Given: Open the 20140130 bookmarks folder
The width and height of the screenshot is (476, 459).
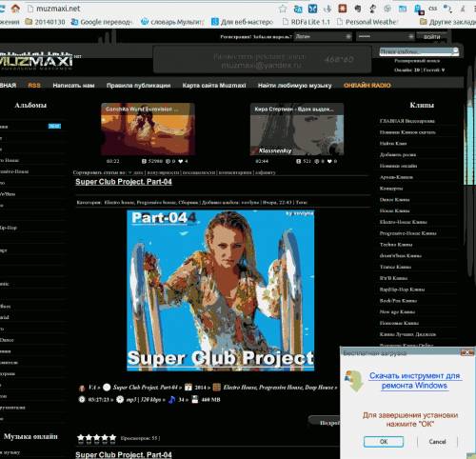Looking at the screenshot, I should [x=46, y=22].
